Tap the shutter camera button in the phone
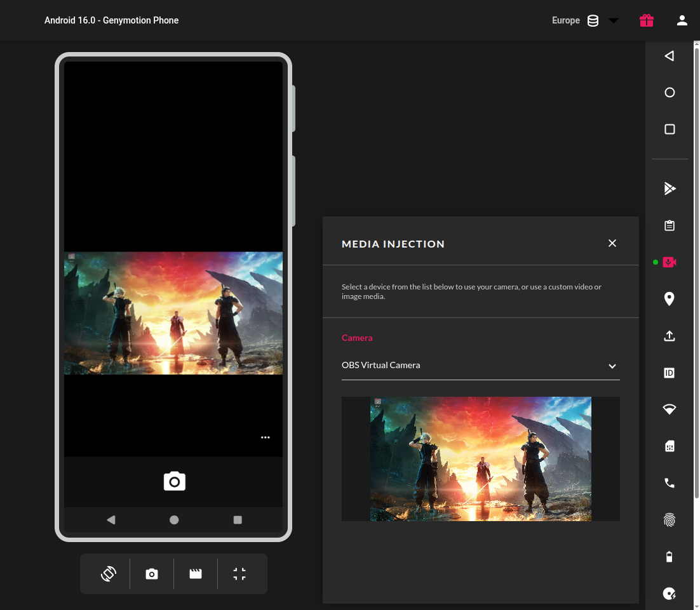Viewport: 700px width, 610px height. point(175,482)
